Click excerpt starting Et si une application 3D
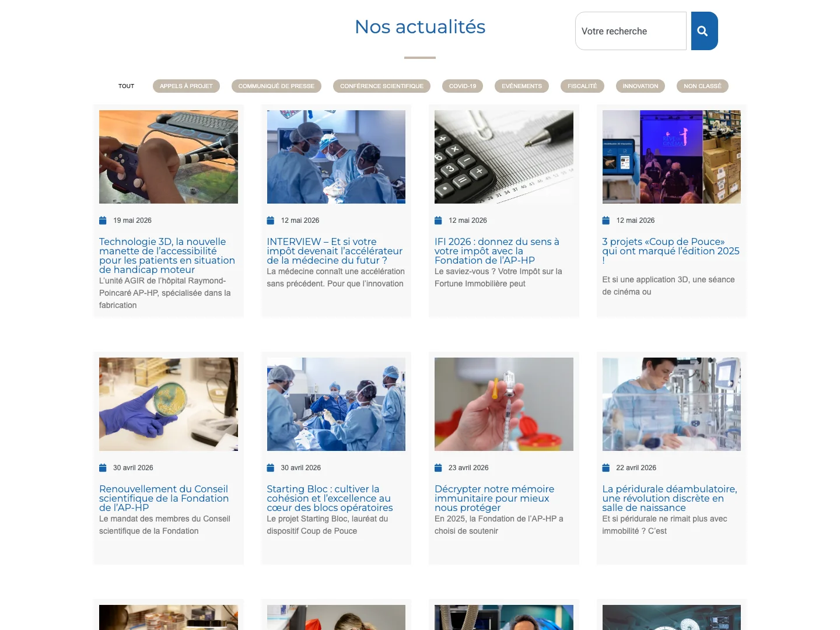This screenshot has width=840, height=630. tap(668, 286)
